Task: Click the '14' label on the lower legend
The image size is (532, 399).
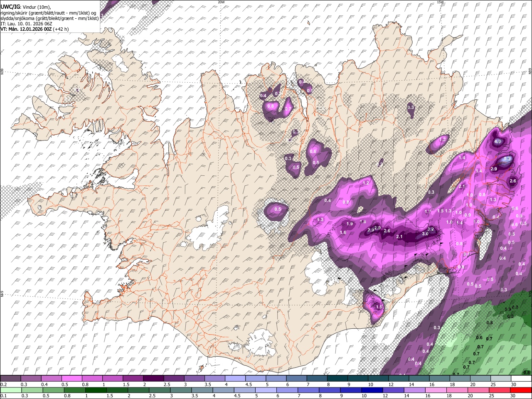Action: point(407,396)
